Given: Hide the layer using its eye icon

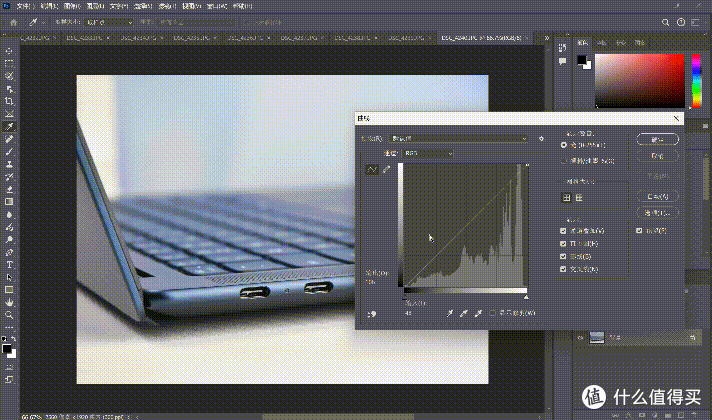Looking at the screenshot, I should pos(580,337).
